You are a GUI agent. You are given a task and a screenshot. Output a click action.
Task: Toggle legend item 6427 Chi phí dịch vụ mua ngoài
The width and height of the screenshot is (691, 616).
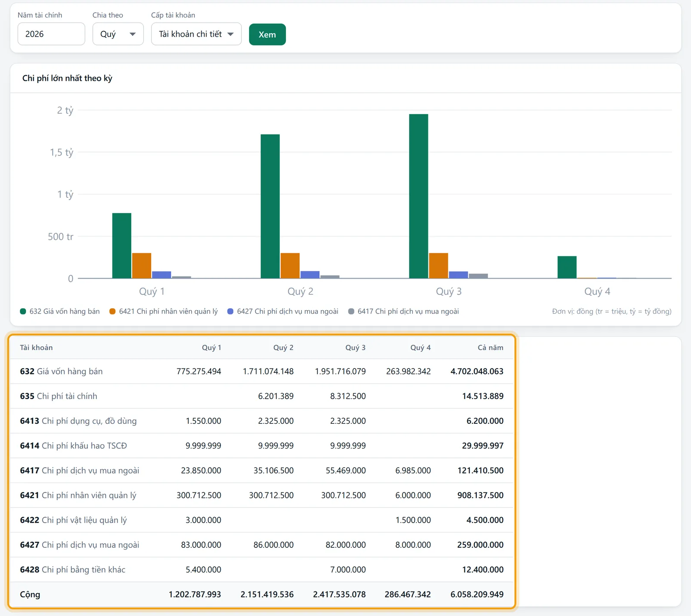point(283,311)
